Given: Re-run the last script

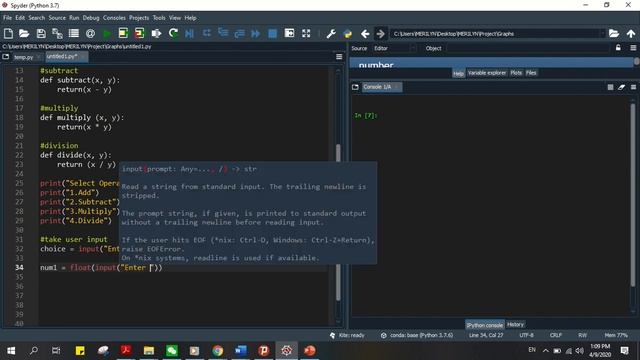Looking at the screenshot, I should tap(173, 33).
